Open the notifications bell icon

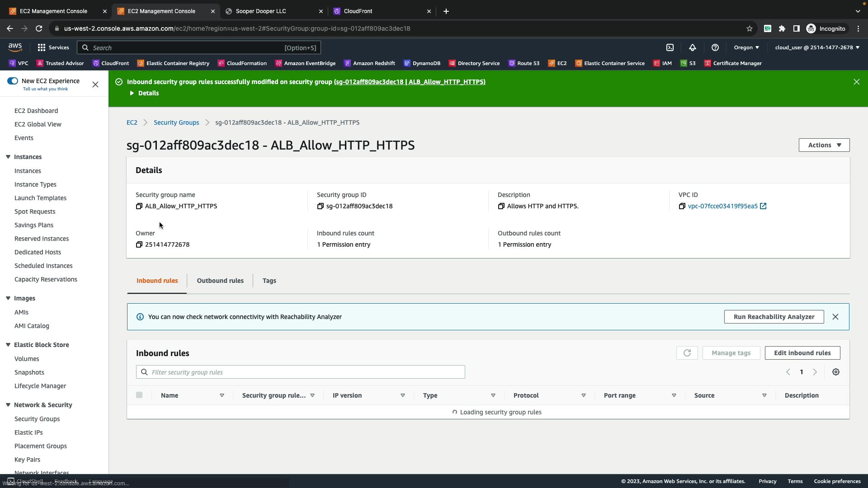click(x=693, y=47)
